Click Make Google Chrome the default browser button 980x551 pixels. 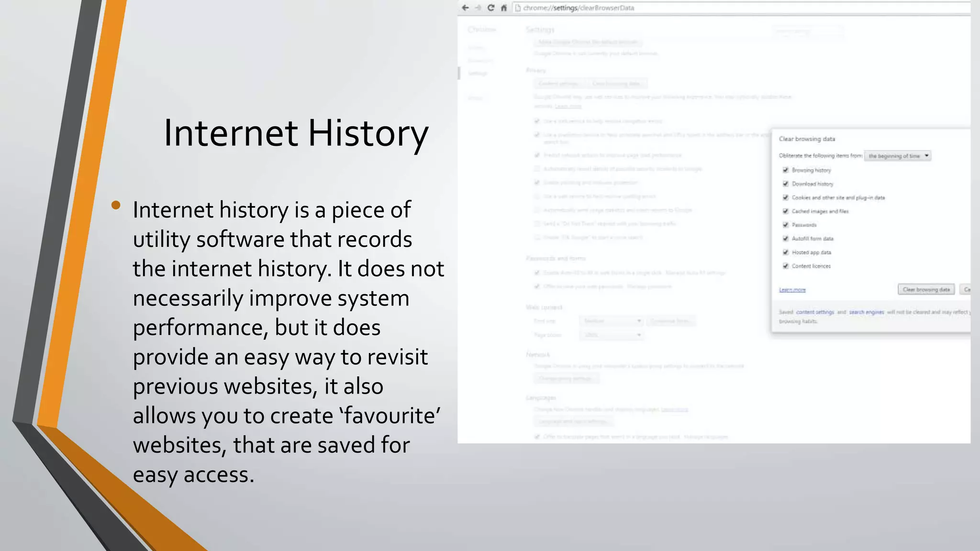pyautogui.click(x=588, y=42)
